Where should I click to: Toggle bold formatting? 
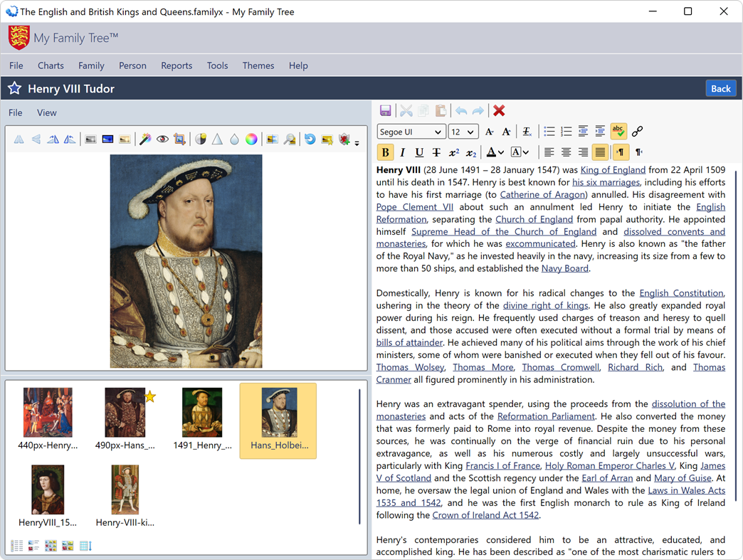(385, 152)
